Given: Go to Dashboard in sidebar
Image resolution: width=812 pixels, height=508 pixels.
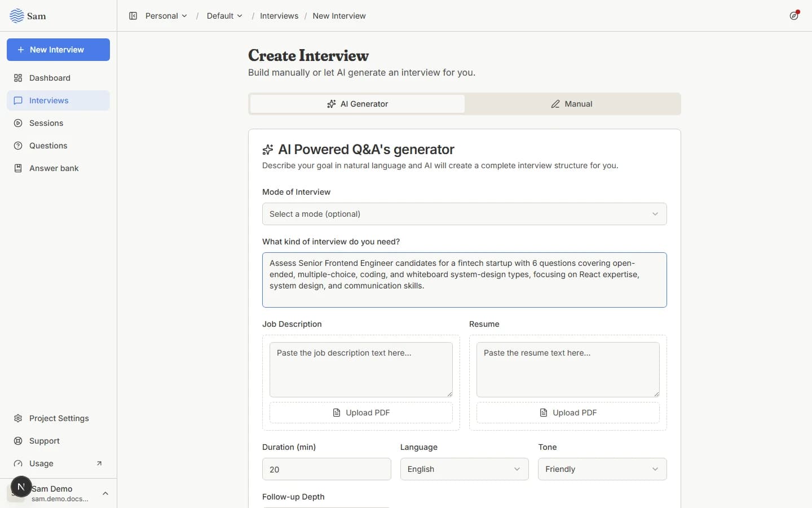Looking at the screenshot, I should [x=58, y=78].
